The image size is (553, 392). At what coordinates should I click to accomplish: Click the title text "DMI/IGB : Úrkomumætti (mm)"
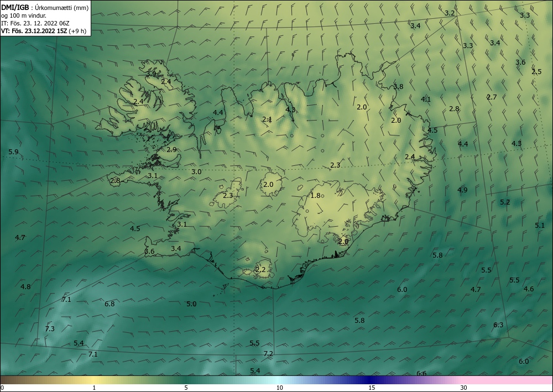pyautogui.click(x=45, y=7)
